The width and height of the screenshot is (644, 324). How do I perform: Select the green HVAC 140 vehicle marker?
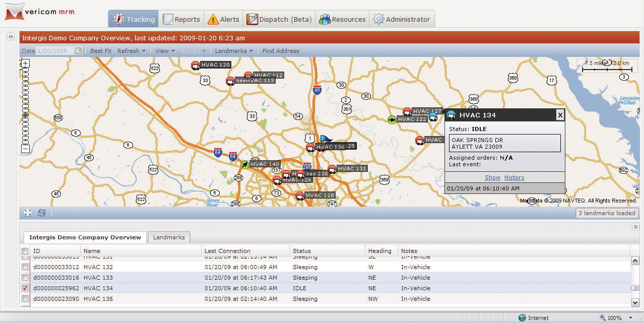coord(245,164)
